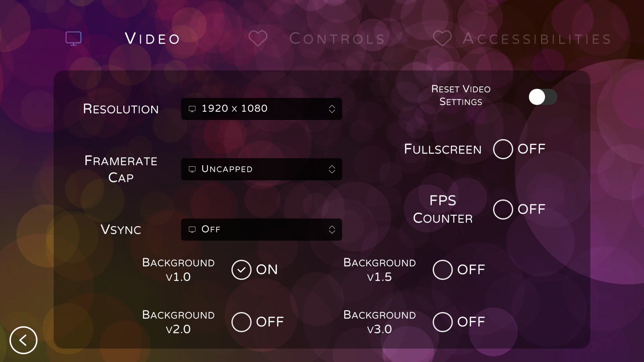Enable the FPS Counter
The image size is (644, 362).
[x=502, y=209]
